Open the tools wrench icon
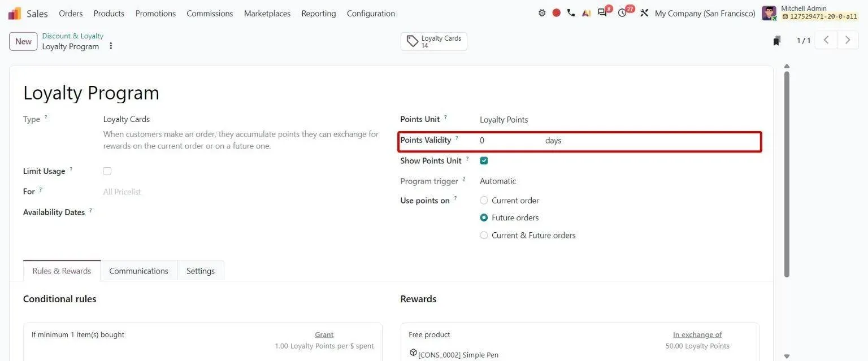Screen dimensions: 868x361 (644, 13)
